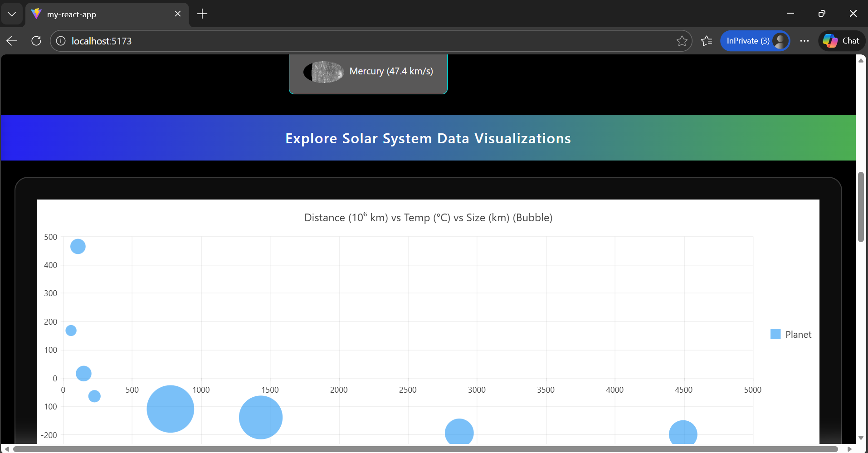Click Explore Solar System Data Visualizations heading

pos(428,138)
